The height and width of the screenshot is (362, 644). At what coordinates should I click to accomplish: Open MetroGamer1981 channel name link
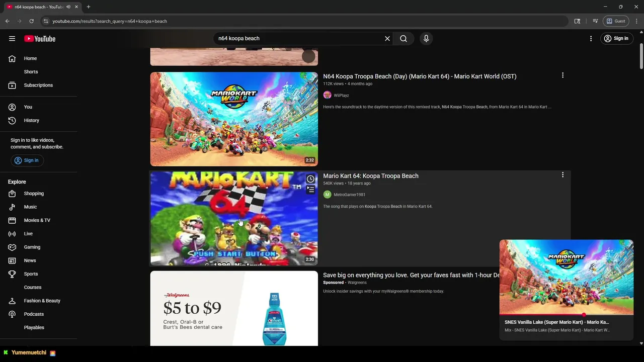[350, 195]
